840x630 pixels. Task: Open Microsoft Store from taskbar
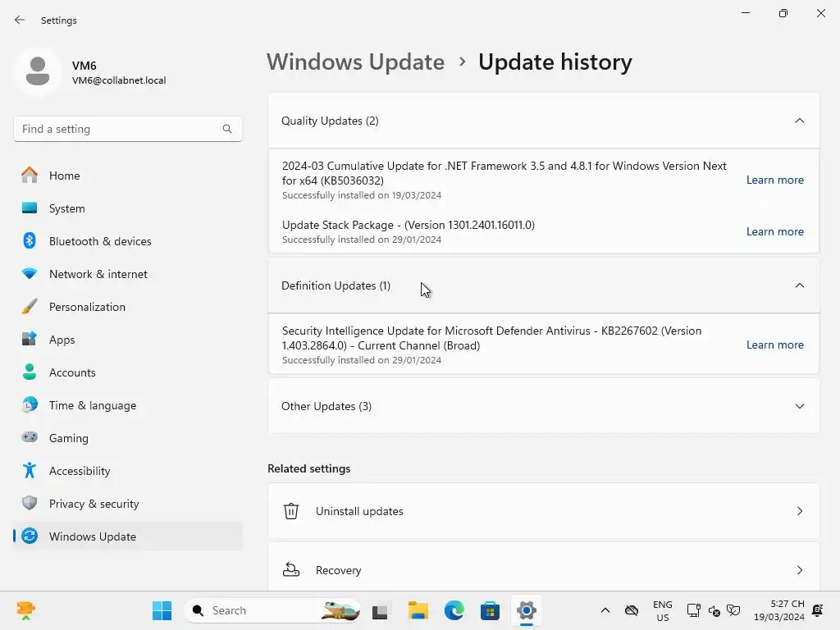[x=490, y=610]
